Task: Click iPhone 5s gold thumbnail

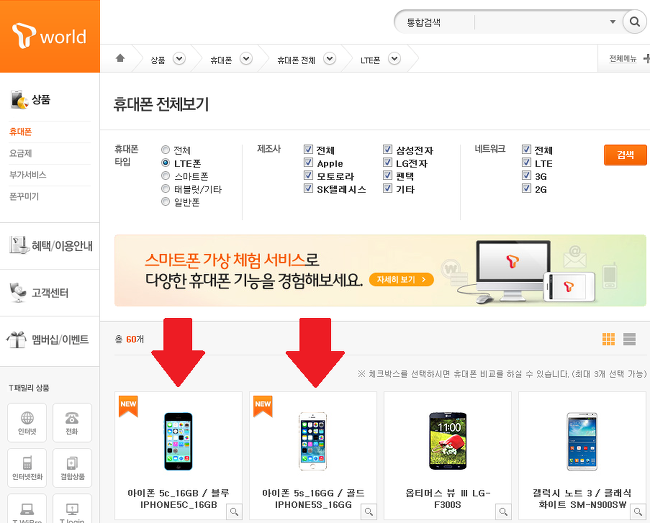Action: (x=313, y=441)
